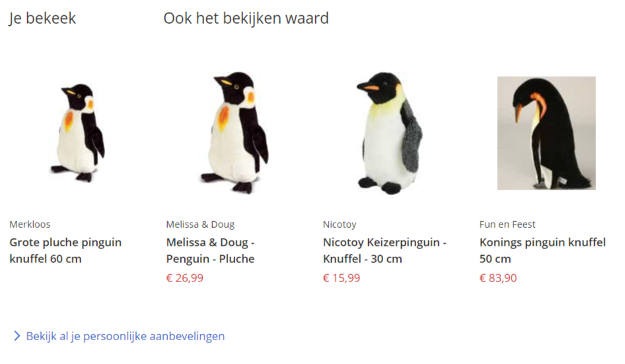Open the Grote pluche pinguin knuffel 60 cm title
Screen dimensions: 625x364
point(65,250)
